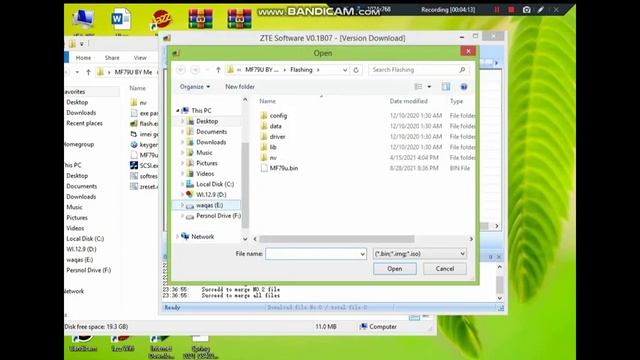
Task: Open the Home tab in Explorer window
Action: click(83, 58)
